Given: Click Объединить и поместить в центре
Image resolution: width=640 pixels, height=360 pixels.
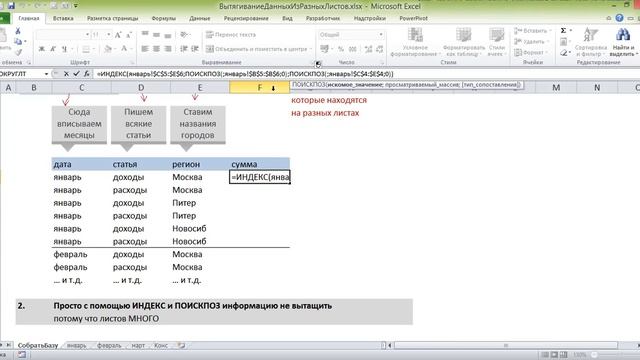Looking at the screenshot, I should (x=258, y=49).
